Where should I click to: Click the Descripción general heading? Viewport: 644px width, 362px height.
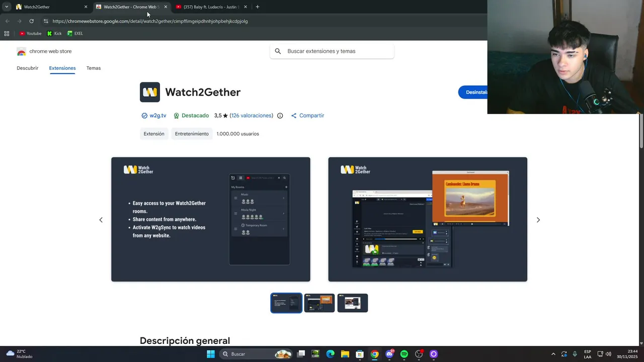185,341
